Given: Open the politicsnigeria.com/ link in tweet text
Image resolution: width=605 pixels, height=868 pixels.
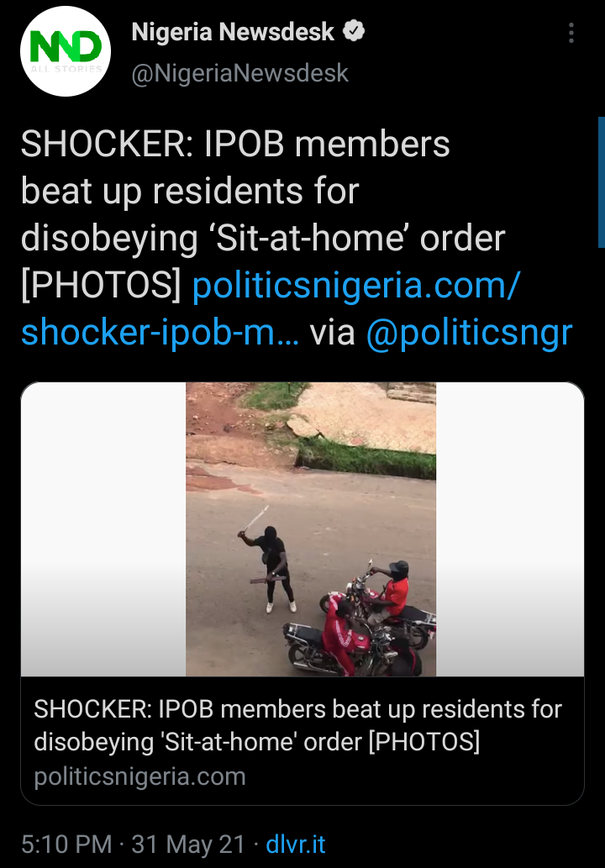Looking at the screenshot, I should coord(356,286).
